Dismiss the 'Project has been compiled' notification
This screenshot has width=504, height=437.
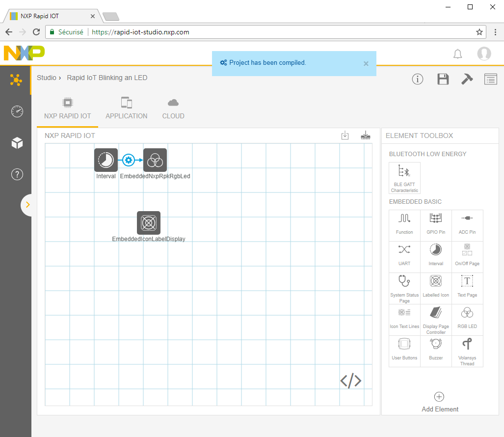[366, 63]
